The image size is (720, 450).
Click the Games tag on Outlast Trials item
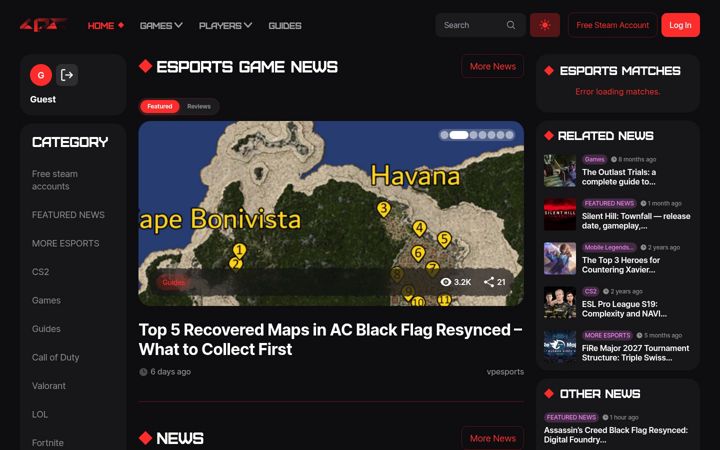(594, 159)
